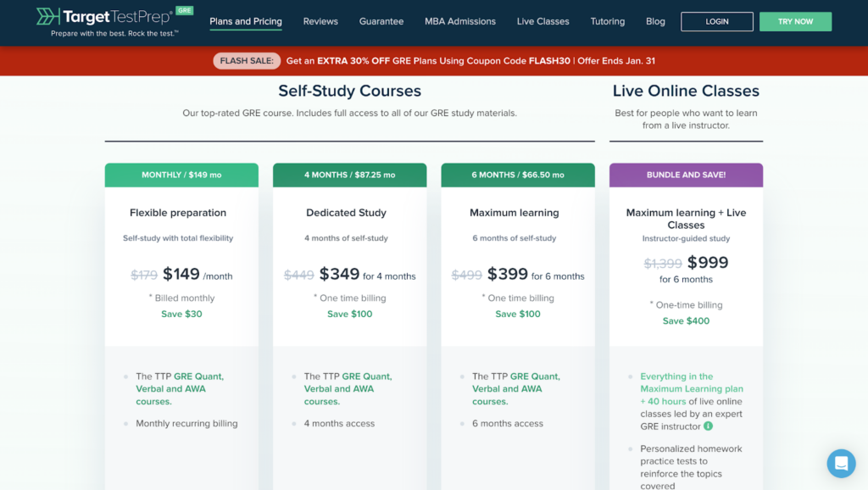Open the Reviews page
The height and width of the screenshot is (490, 868).
(x=320, y=21)
